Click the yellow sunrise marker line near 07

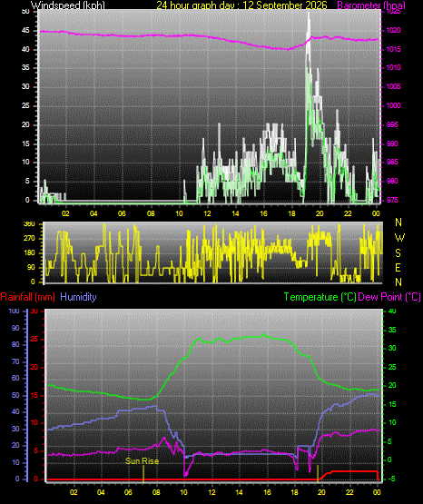(143, 475)
